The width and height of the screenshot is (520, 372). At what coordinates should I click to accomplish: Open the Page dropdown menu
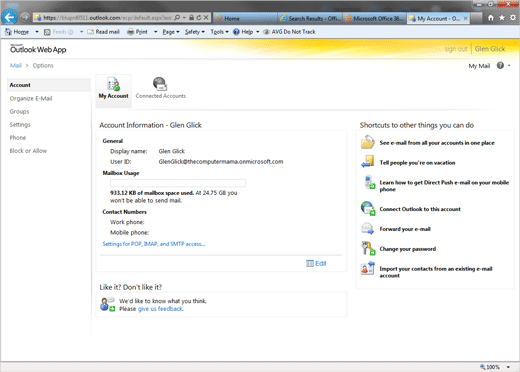171,32
